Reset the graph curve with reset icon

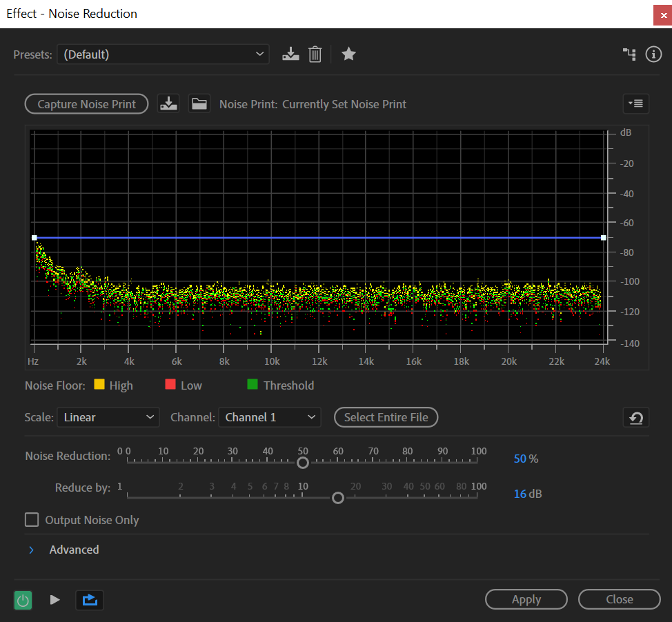635,418
